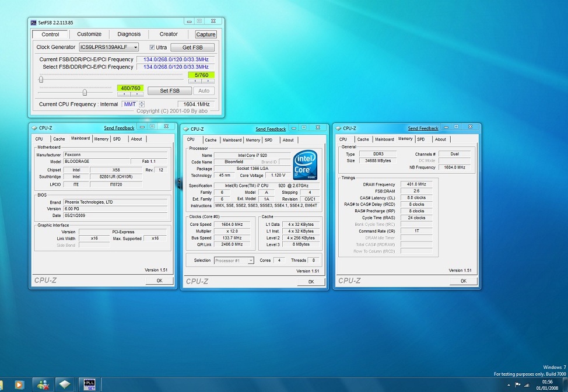This screenshot has height=392, width=568.
Task: Click OK in the Mainboard CPU-Z window
Action: coord(159,281)
